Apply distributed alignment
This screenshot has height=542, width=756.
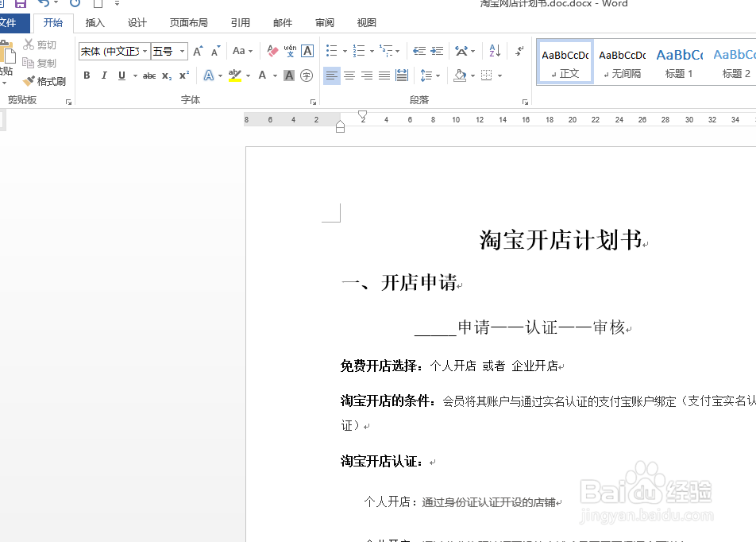click(x=402, y=75)
